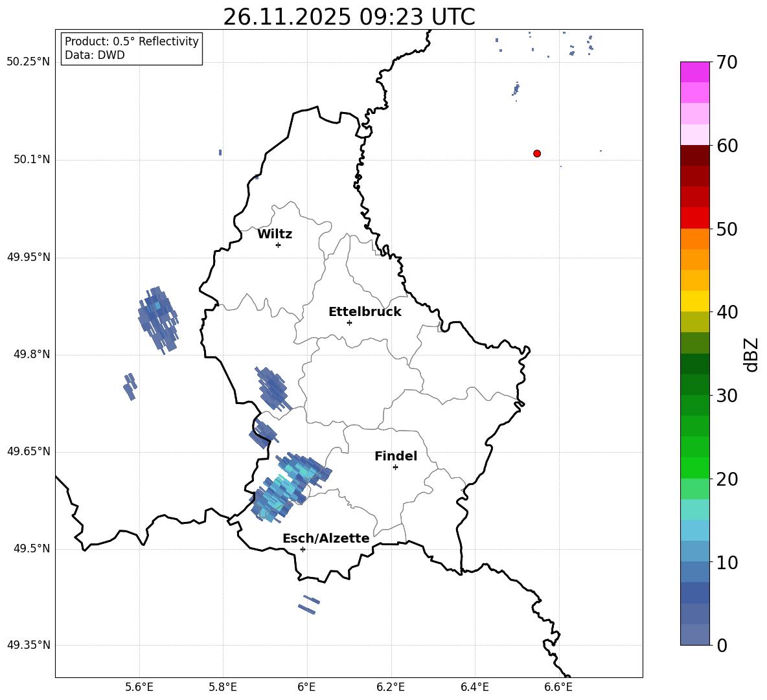767x700 pixels.
Task: Click the magenta top segment of the colorbar
Action: (695, 72)
